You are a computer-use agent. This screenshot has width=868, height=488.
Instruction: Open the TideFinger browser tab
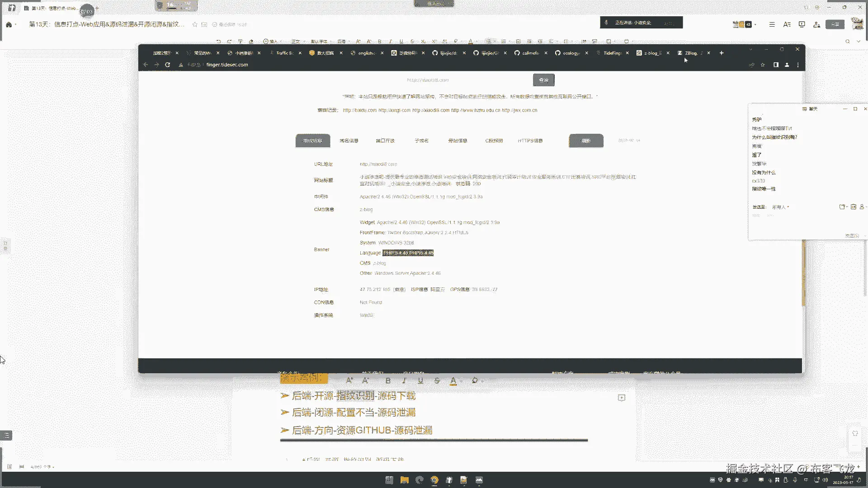[x=612, y=53]
